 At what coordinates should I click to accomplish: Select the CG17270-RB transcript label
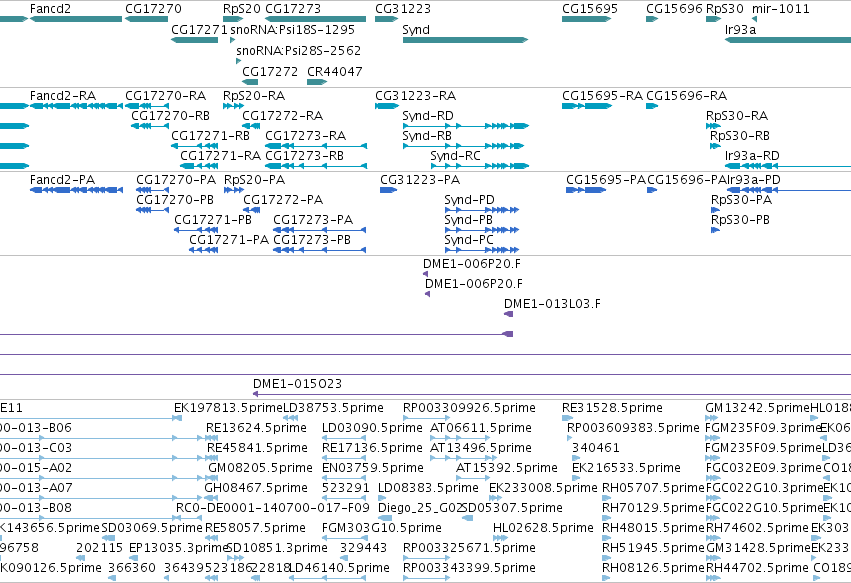click(170, 116)
